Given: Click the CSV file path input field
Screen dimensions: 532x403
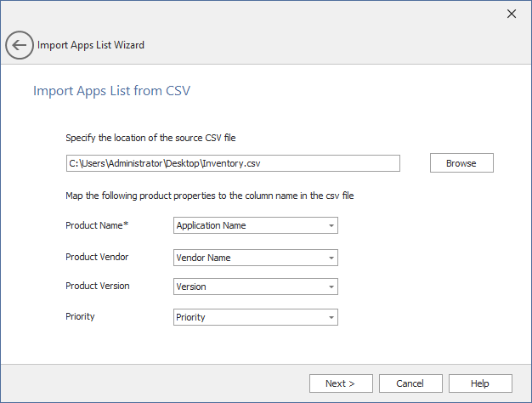Looking at the screenshot, I should tap(232, 163).
